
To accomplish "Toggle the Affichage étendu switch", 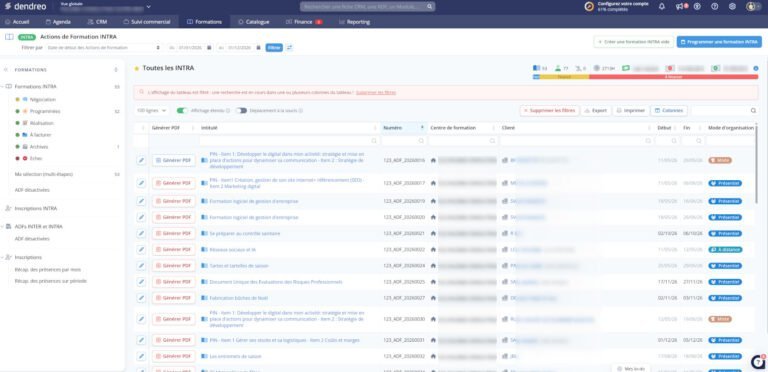I will (x=182, y=111).
